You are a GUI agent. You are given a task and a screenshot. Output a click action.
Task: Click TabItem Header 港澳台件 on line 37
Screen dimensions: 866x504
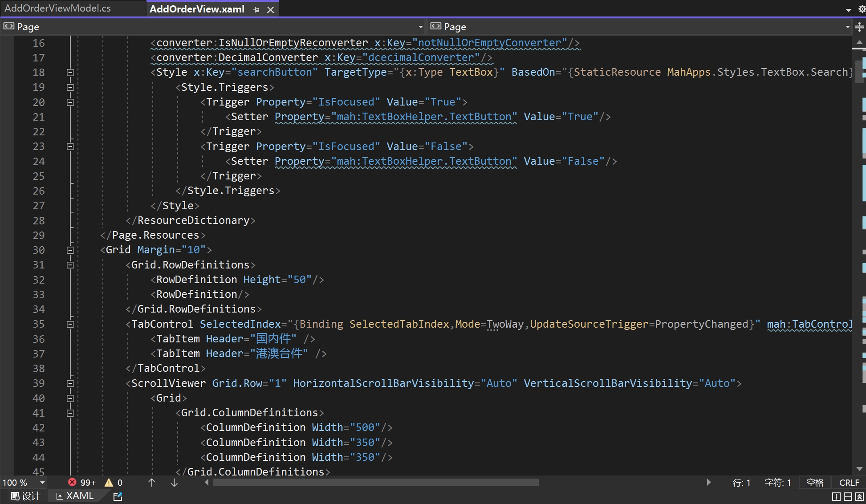coord(239,354)
